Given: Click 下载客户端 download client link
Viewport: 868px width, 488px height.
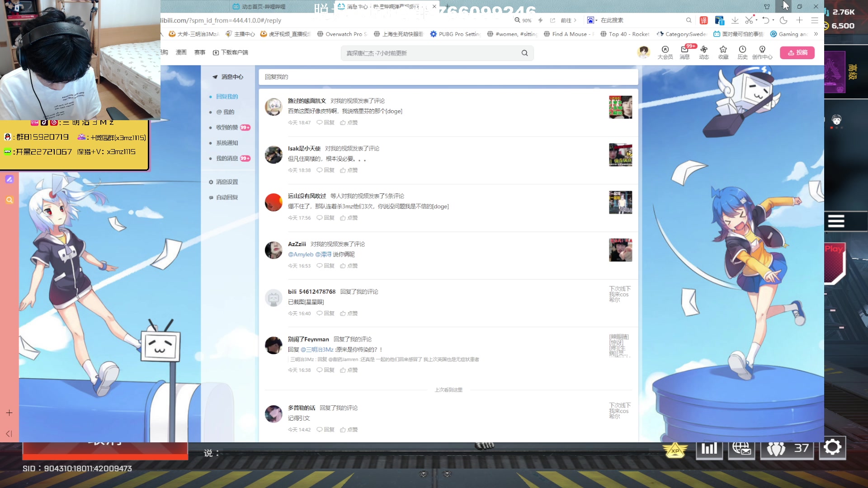Looking at the screenshot, I should 231,52.
